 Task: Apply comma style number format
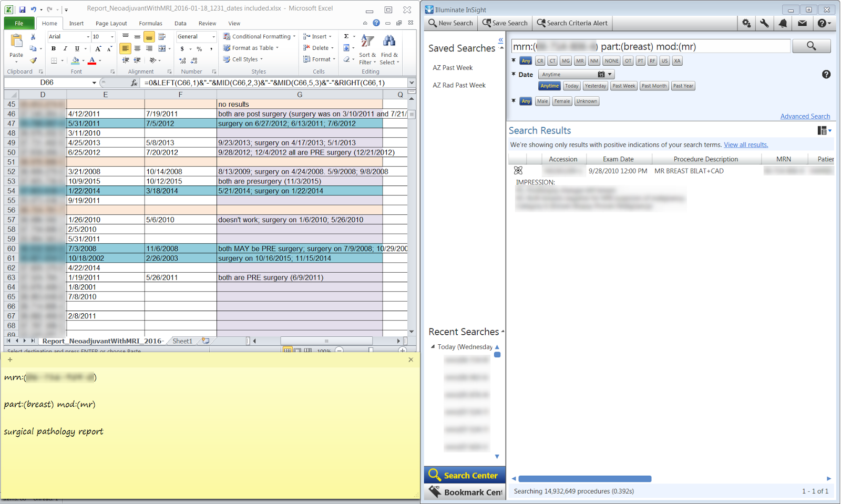211,49
